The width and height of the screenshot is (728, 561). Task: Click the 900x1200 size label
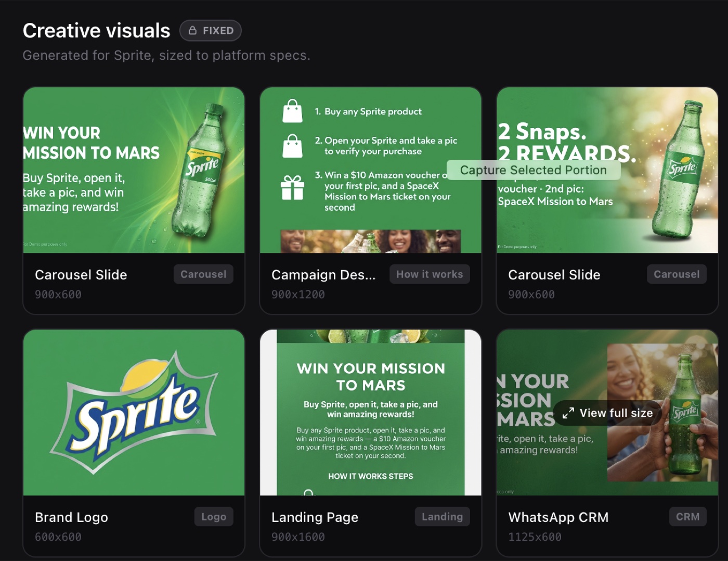(x=298, y=295)
